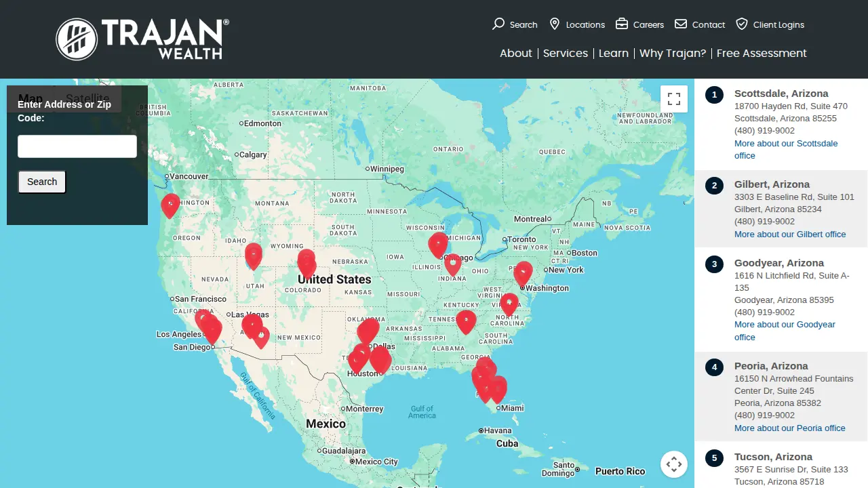The width and height of the screenshot is (868, 488).
Task: Click the Careers text link
Action: click(648, 25)
